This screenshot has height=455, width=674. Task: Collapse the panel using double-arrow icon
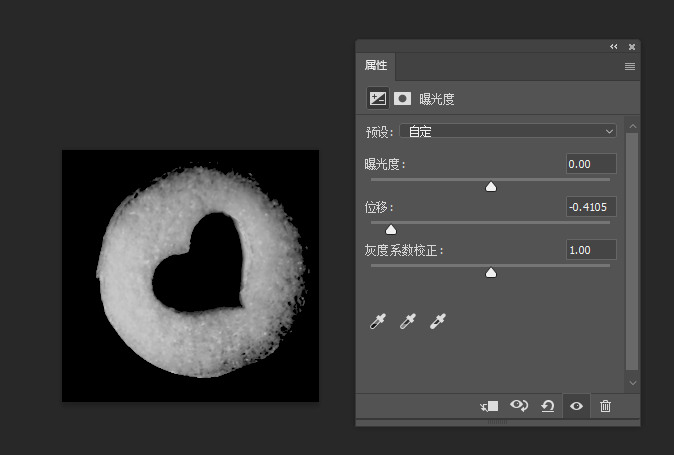tap(613, 47)
